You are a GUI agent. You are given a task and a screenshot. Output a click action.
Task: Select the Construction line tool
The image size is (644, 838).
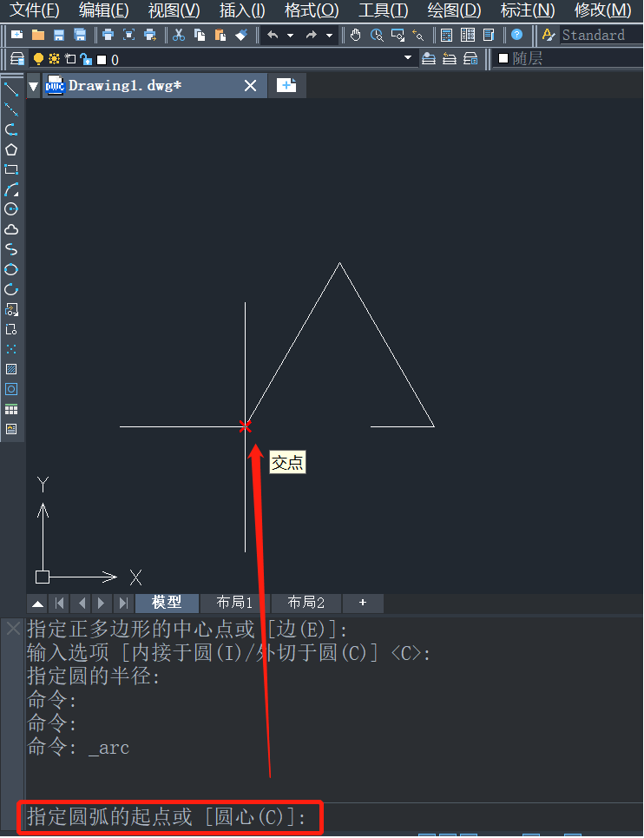(11, 109)
